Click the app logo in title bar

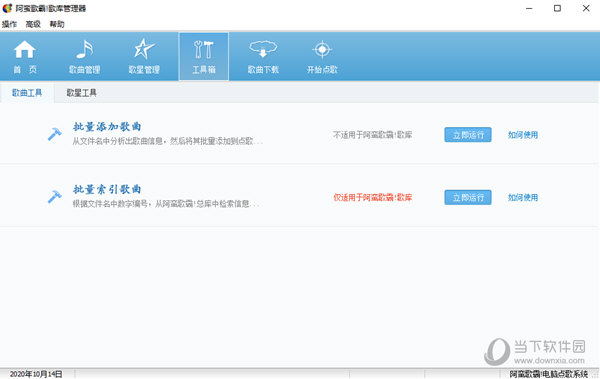click(x=7, y=8)
